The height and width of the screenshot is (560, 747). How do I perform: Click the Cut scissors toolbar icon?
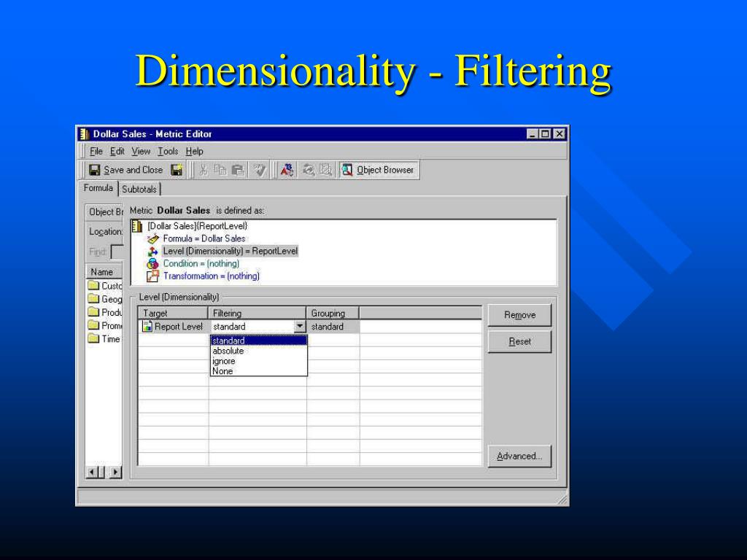tap(204, 170)
